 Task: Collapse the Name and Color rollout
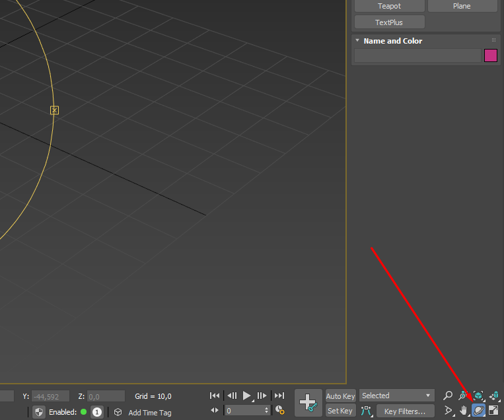tap(357, 41)
